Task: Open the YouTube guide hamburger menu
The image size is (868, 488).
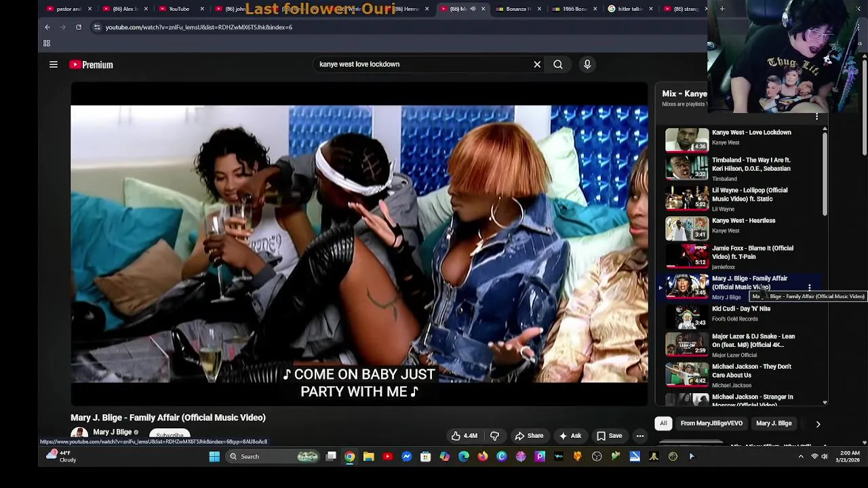Action: click(x=54, y=64)
